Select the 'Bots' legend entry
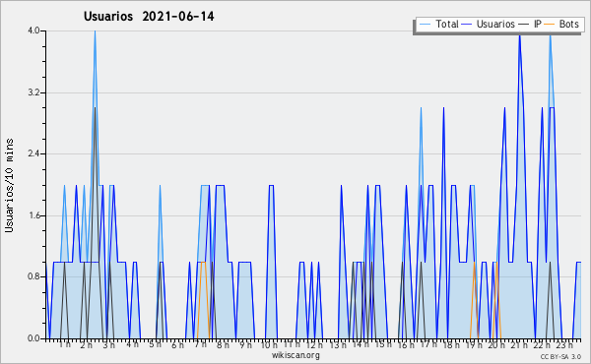Image resolution: width=591 pixels, height=364 pixels. click(x=561, y=24)
